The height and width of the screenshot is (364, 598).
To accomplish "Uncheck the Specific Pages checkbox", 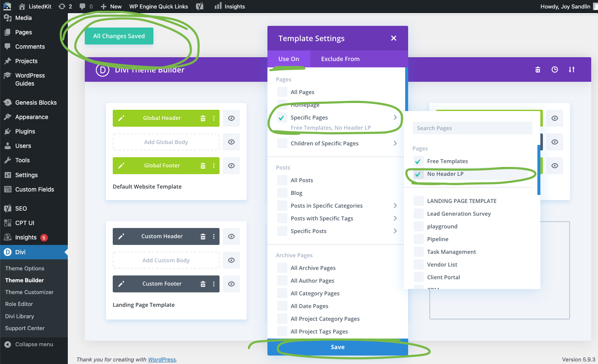I will coord(282,118).
